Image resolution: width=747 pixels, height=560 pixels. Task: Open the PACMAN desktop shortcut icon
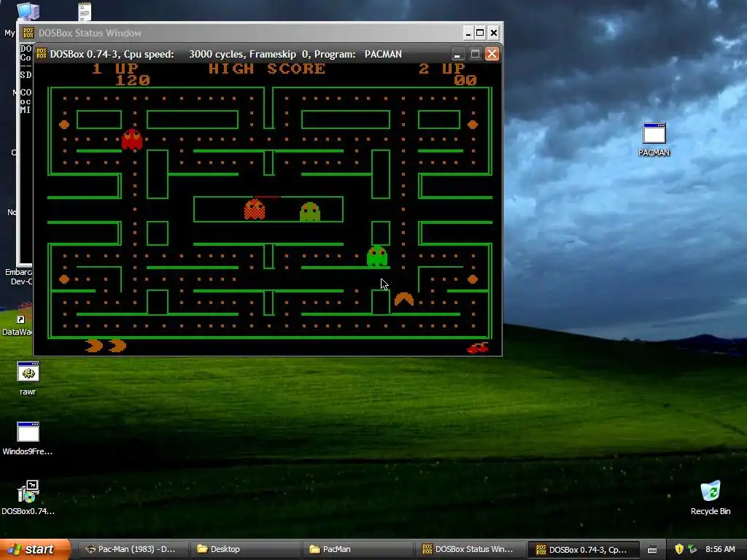654,139
